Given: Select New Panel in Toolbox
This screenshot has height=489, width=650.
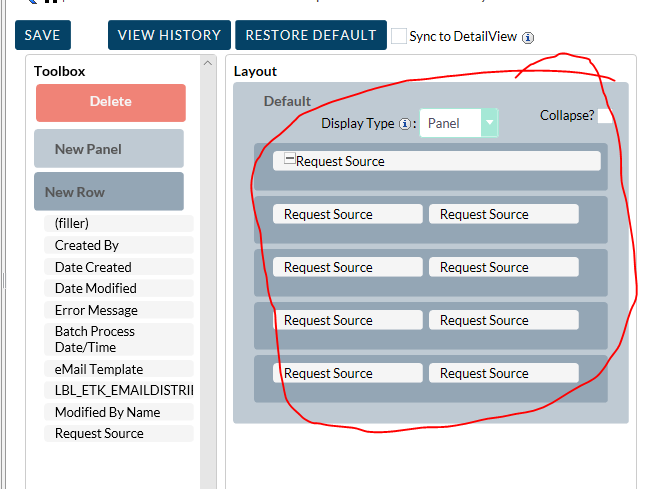Looking at the screenshot, I should tap(109, 149).
